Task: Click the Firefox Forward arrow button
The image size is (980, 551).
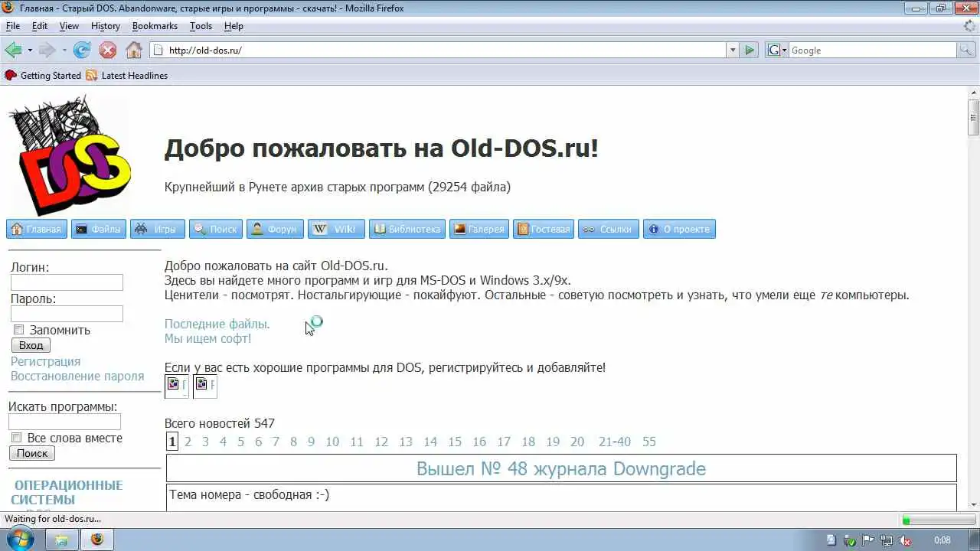Action: tap(47, 51)
